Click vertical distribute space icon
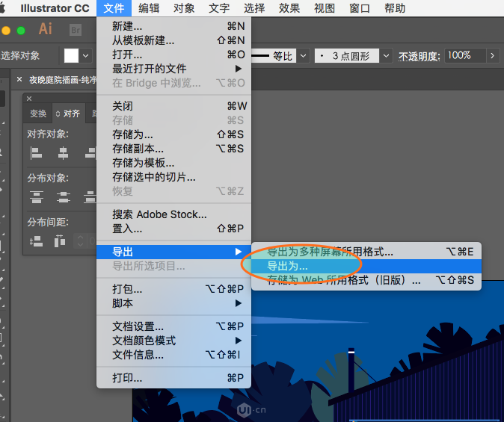504x422 pixels. (x=36, y=241)
